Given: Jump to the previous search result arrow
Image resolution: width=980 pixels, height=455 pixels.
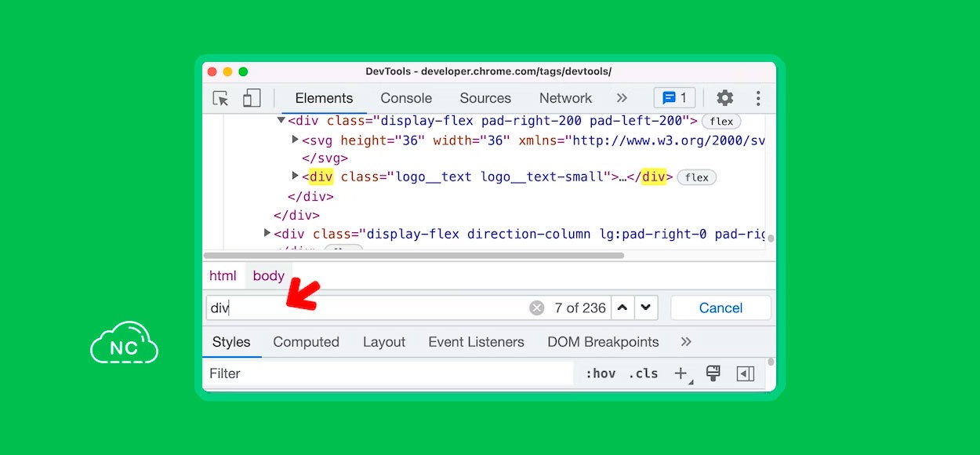Looking at the screenshot, I should (x=622, y=308).
